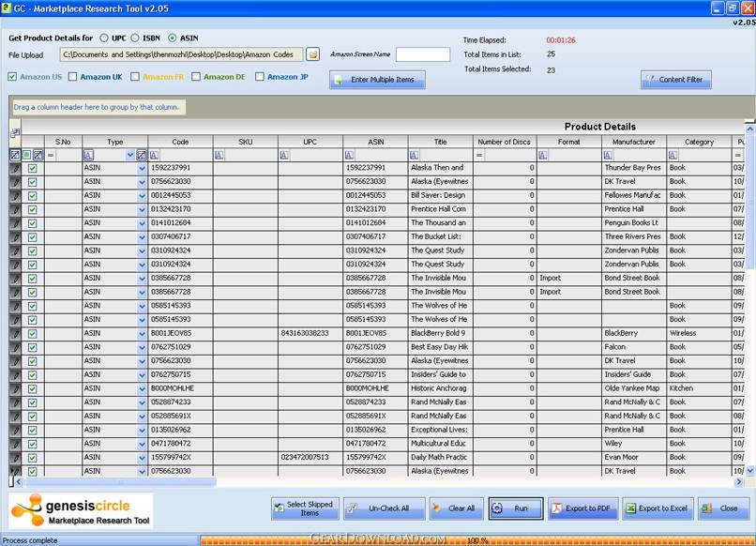Screen dimensions: 756x546
Task: Uncheck the row checkbox for code 0132423170
Action: pos(32,210)
